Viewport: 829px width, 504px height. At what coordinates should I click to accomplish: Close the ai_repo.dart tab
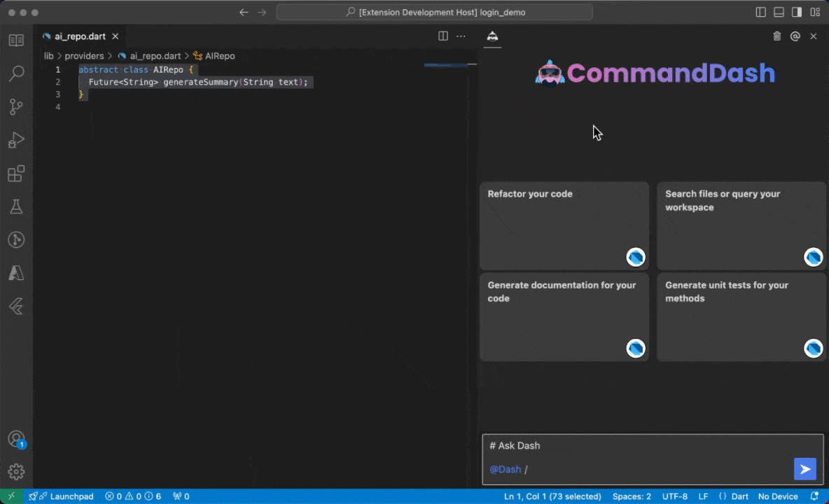pos(116,36)
